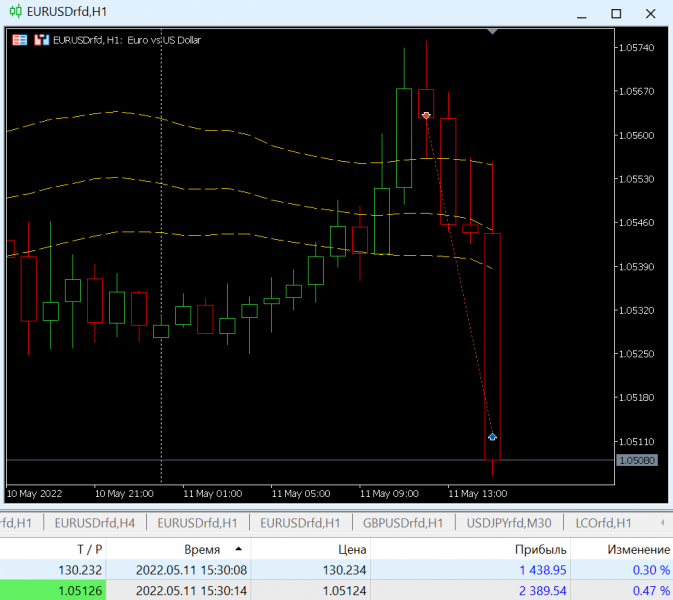Image resolution: width=673 pixels, height=600 pixels.
Task: Click the 1.05740 price scale label
Action: (636, 48)
